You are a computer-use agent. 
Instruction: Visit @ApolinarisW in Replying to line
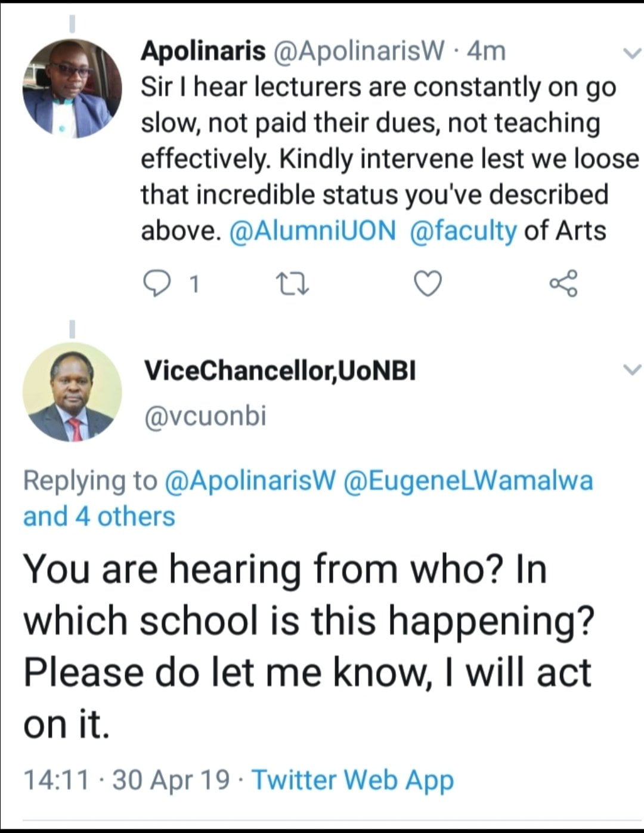[x=250, y=480]
